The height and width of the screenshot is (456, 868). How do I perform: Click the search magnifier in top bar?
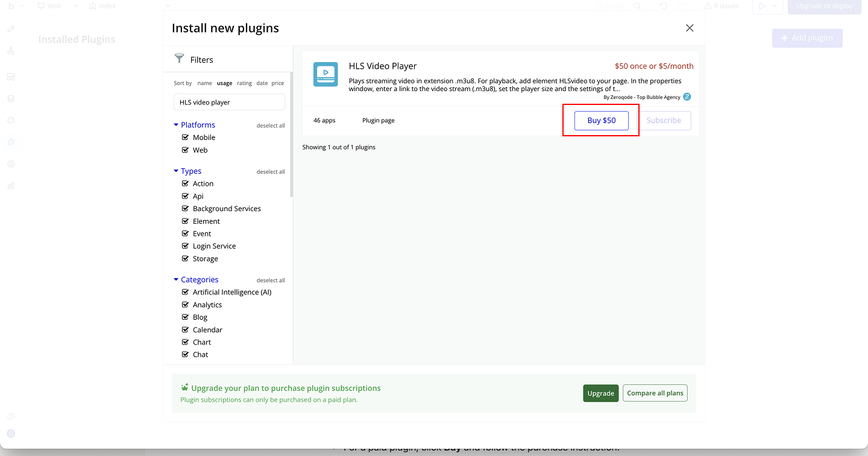[x=637, y=6]
